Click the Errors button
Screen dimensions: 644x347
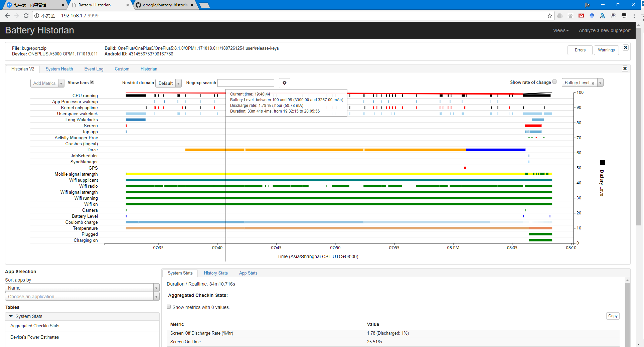(580, 50)
